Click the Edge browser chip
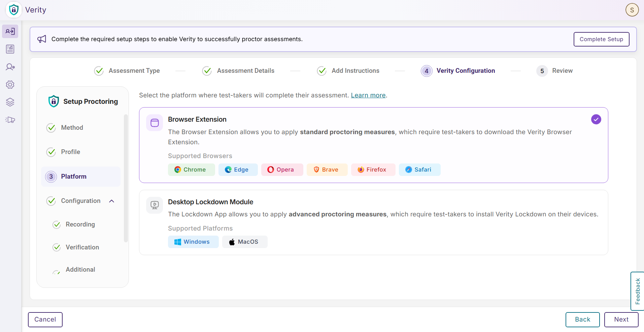The width and height of the screenshot is (644, 332). 238,170
